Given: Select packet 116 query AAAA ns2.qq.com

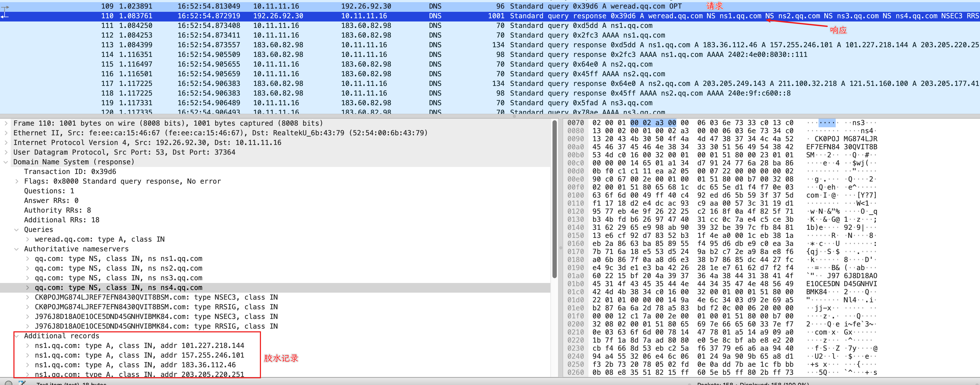Looking at the screenshot, I should point(490,74).
